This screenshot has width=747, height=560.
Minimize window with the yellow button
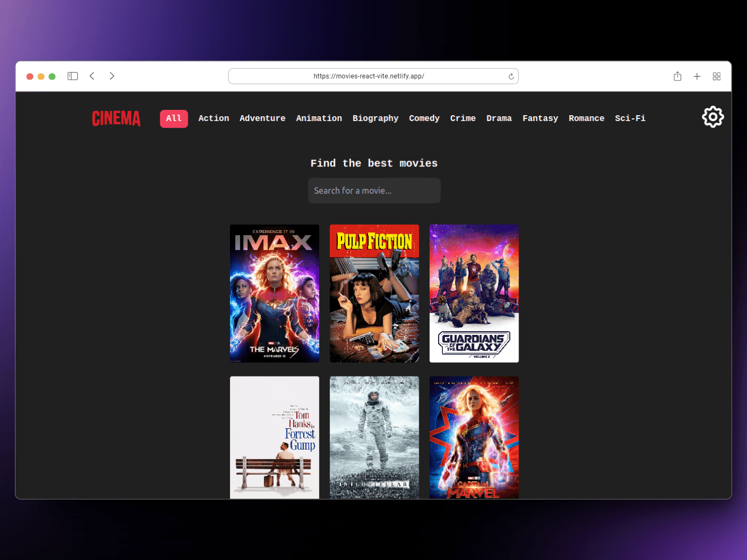click(x=41, y=76)
